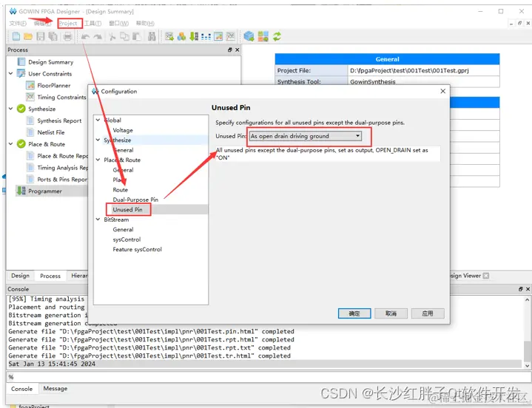Select Feature sysControl in tree
Viewport: 532px width, 408px height.
pos(137,249)
